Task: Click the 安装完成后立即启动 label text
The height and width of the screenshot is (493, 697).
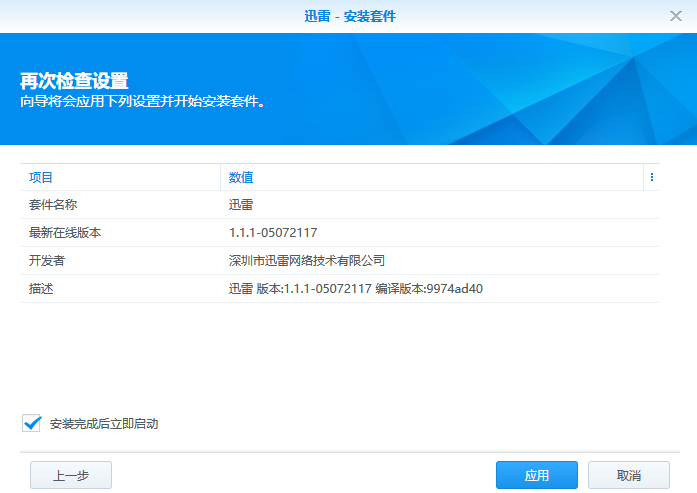Action: [x=104, y=424]
